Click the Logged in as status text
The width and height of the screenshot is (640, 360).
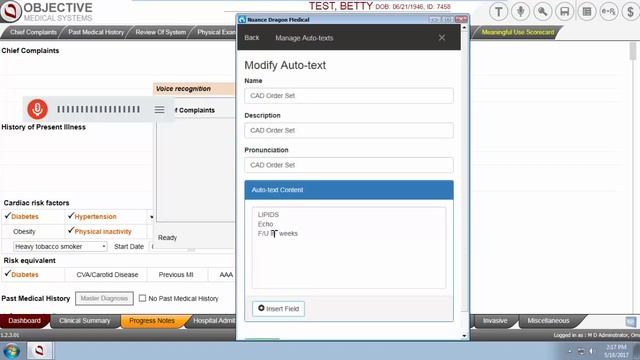[x=596, y=335]
